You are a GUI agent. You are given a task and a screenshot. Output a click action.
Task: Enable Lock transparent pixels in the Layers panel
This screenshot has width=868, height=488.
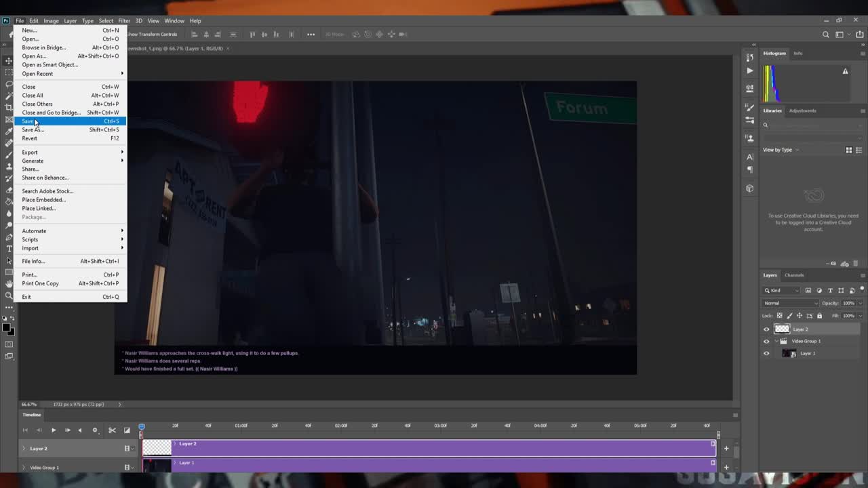[x=778, y=315]
